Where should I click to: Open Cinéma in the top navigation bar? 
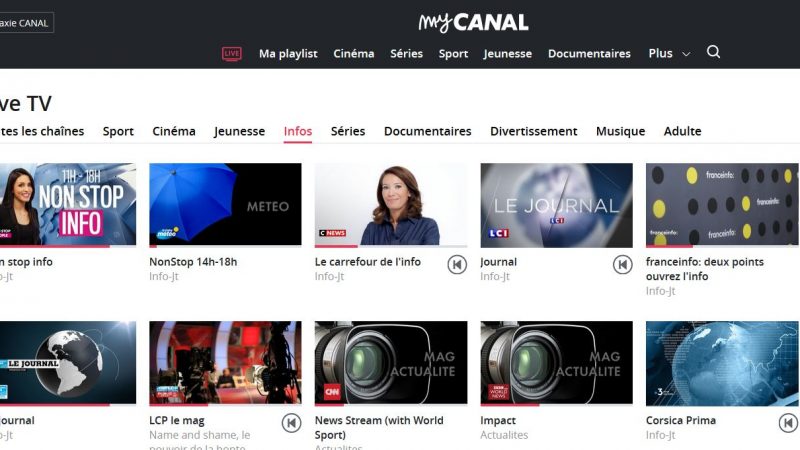pyautogui.click(x=354, y=54)
